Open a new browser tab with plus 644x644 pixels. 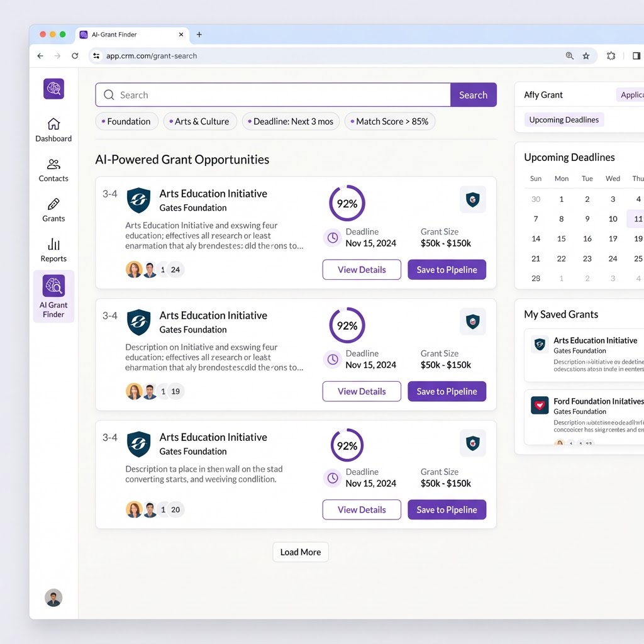click(199, 35)
